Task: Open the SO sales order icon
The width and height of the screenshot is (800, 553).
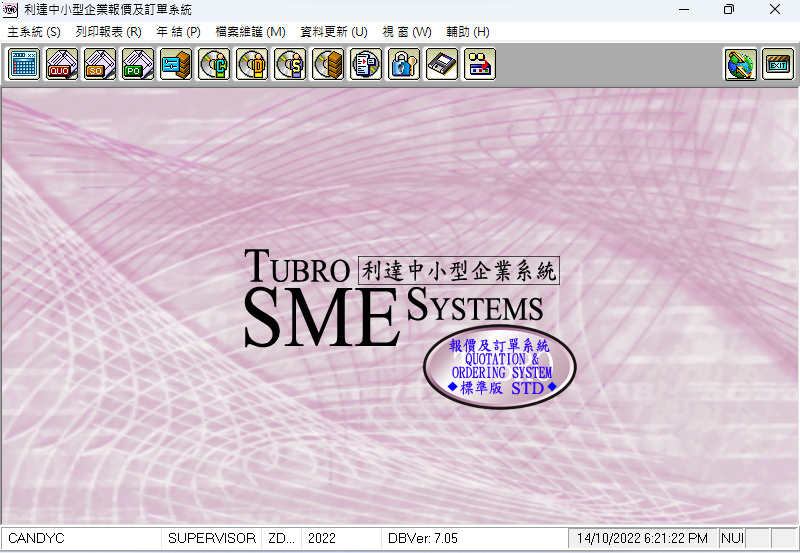Action: click(x=99, y=64)
